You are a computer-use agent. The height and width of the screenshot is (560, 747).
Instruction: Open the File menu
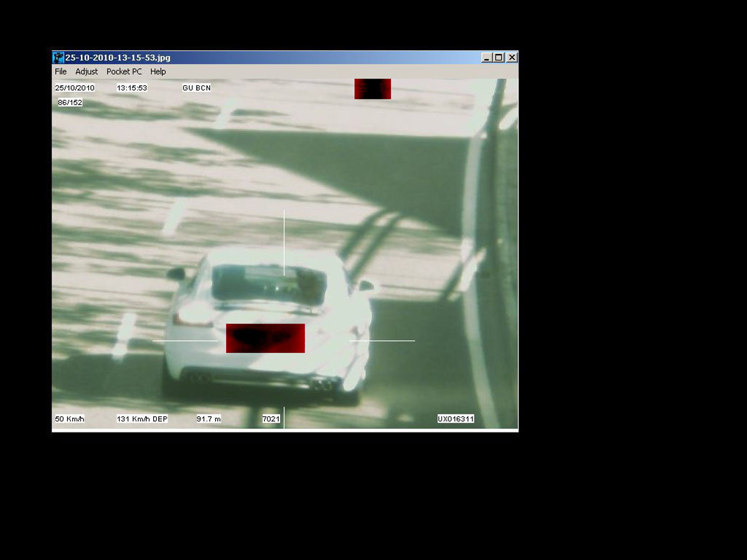tap(60, 72)
